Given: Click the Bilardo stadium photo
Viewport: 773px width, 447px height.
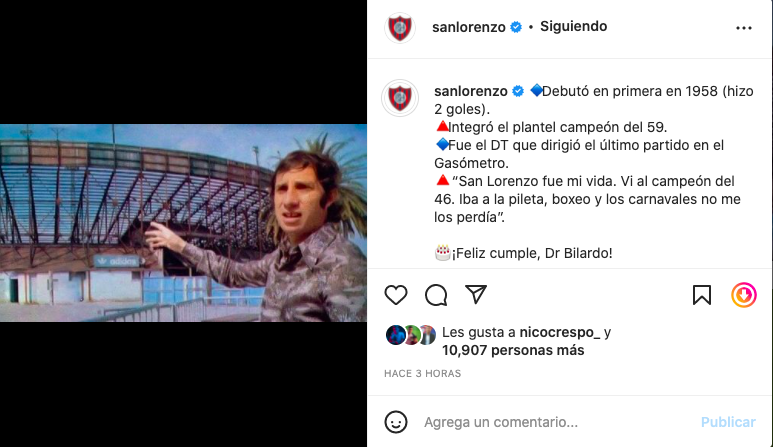Looking at the screenshot, I should (183, 223).
